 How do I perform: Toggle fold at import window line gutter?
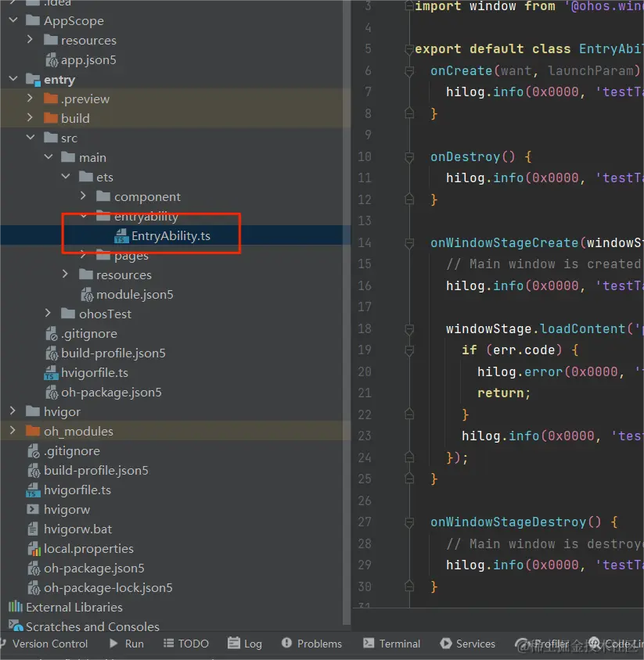coord(409,6)
